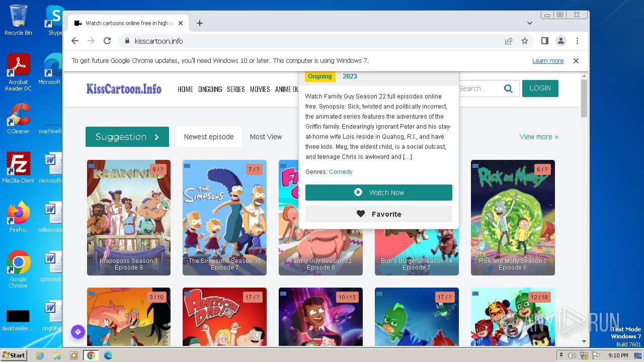Click the Action Center flag icon
The height and width of the screenshot is (362, 644).
point(597,355)
